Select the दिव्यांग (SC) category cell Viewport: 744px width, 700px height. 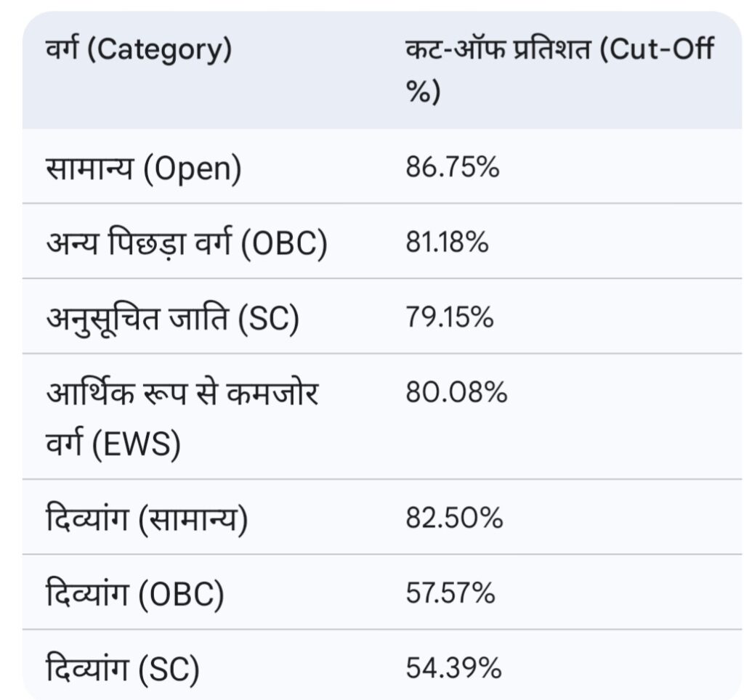point(122,670)
